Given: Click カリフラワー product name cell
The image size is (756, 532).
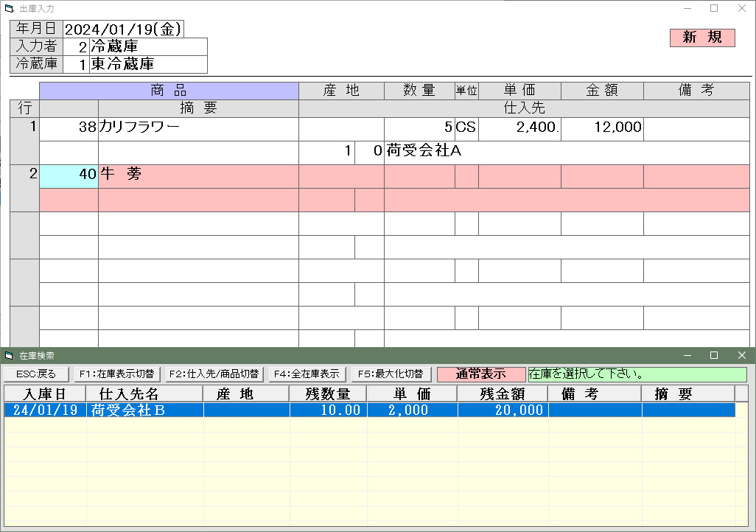Looking at the screenshot, I should 197,127.
